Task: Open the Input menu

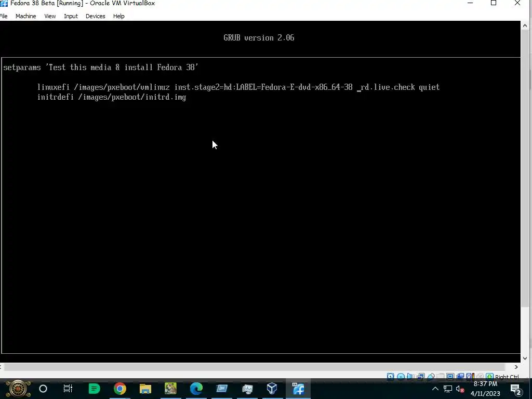Action: click(x=71, y=16)
